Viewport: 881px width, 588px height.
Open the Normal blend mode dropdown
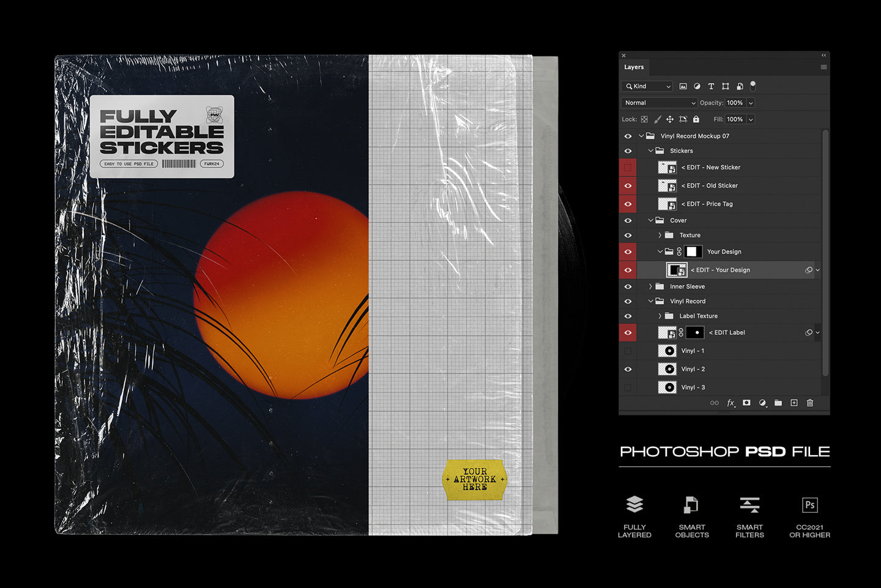click(659, 103)
